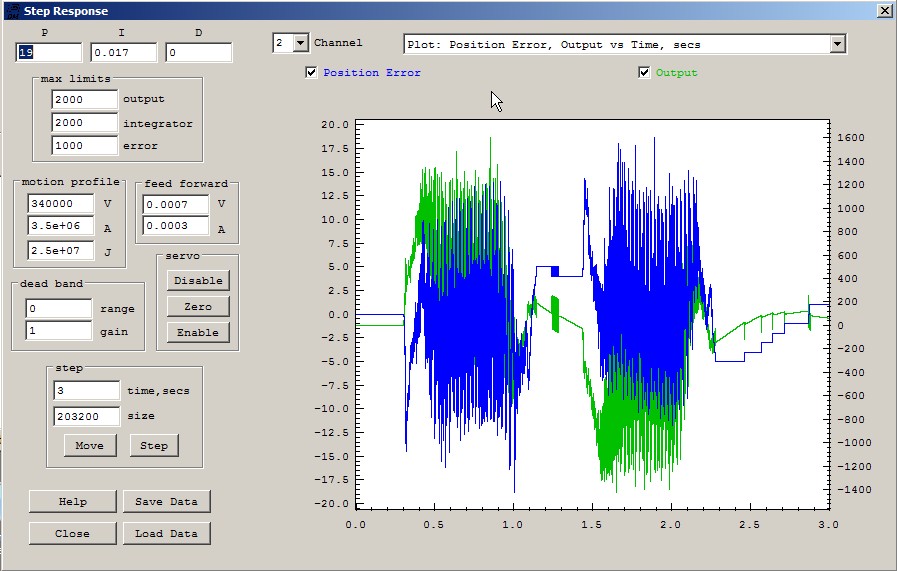Click the dead band range field
The height and width of the screenshot is (571, 897).
click(x=59, y=309)
